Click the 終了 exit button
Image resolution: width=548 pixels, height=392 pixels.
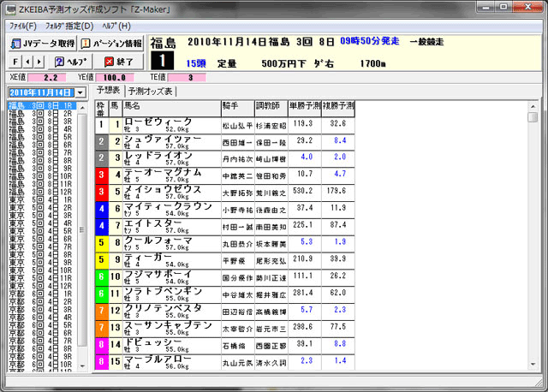pyautogui.click(x=118, y=62)
